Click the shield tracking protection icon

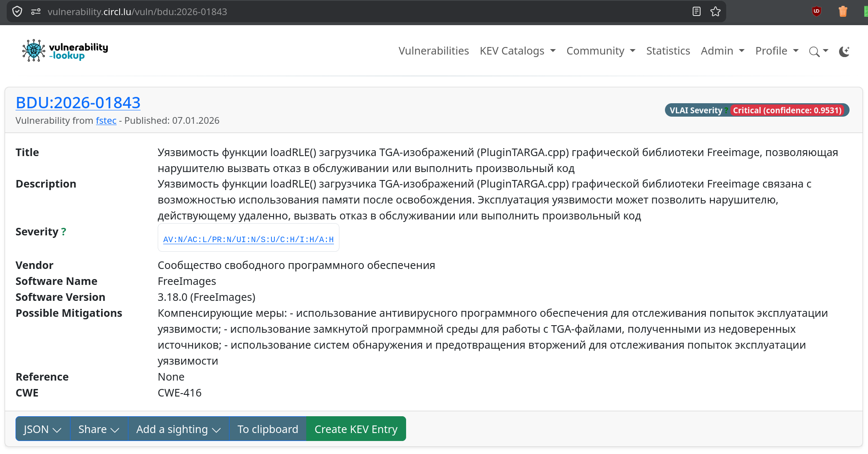17,12
